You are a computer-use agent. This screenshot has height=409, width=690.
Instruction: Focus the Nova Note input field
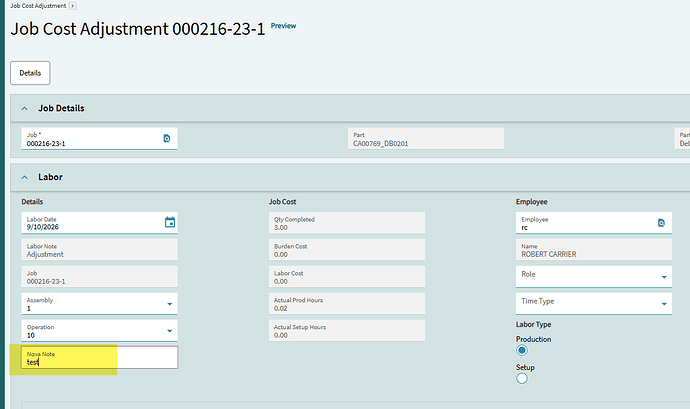pyautogui.click(x=99, y=357)
